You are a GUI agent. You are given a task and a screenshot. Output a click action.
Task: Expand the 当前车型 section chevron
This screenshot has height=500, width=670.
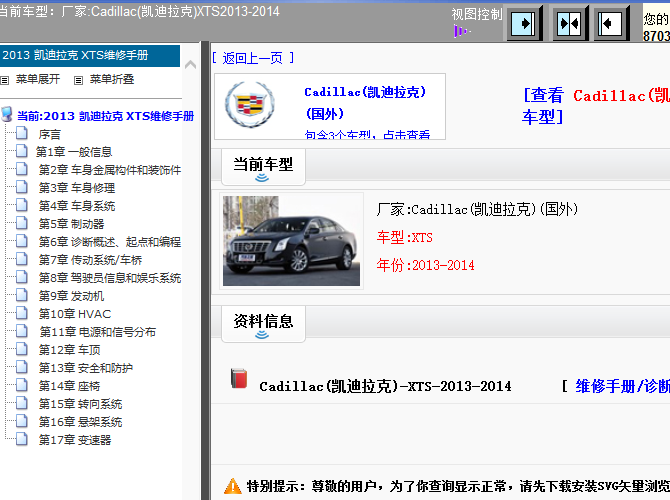tap(262, 178)
